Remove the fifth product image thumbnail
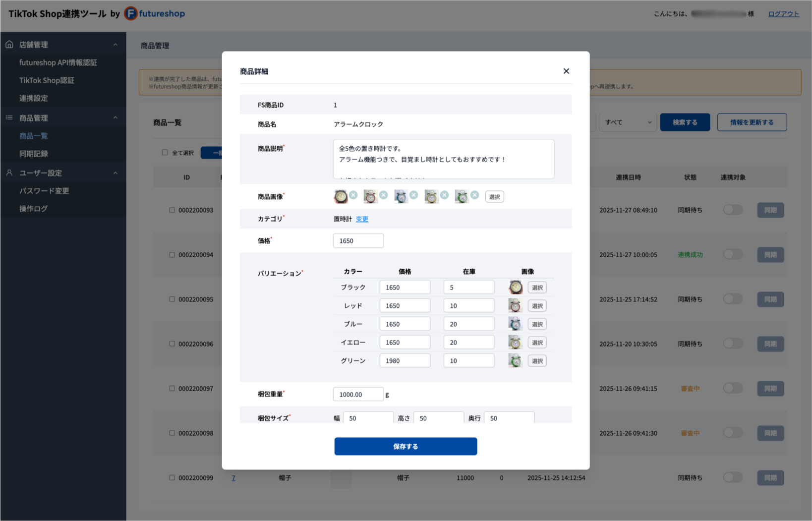 coord(474,195)
